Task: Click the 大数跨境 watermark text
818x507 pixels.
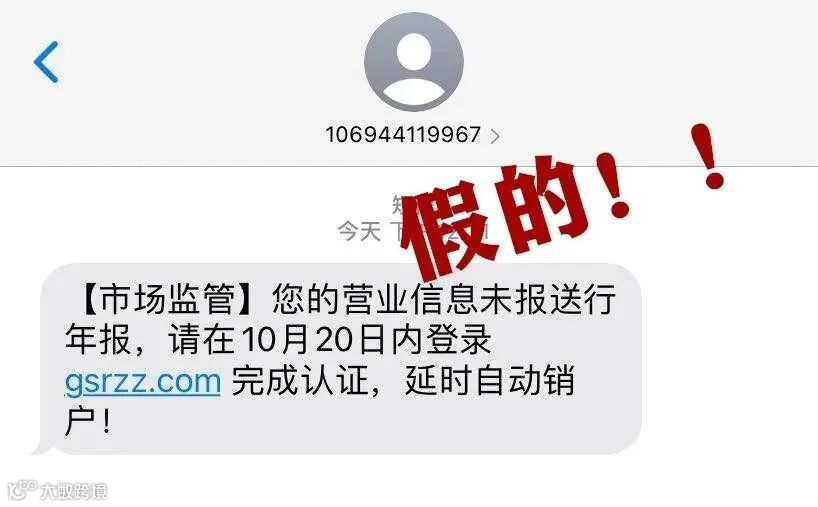Action: pos(74,492)
